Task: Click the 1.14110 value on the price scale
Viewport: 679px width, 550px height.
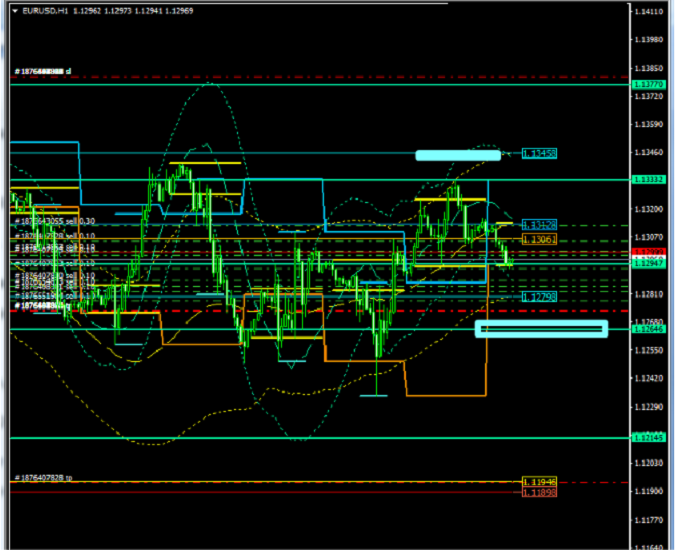Action: click(x=650, y=12)
